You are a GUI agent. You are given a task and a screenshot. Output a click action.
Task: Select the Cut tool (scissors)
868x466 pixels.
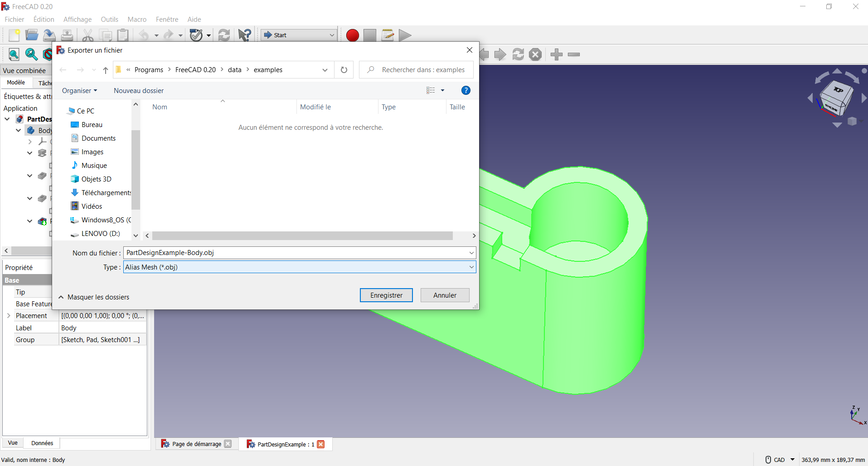pos(87,35)
